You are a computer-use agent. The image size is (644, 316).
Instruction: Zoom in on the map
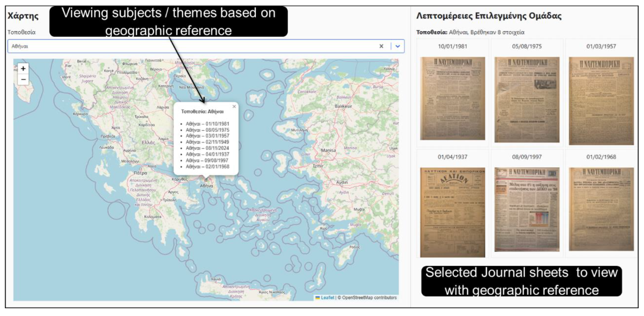tap(23, 68)
